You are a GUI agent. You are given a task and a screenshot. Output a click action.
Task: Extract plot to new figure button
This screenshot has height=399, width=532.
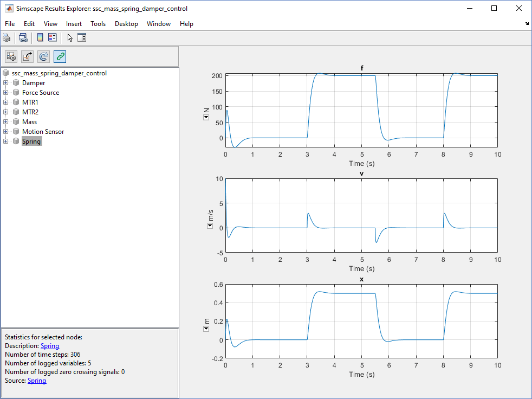[28, 56]
